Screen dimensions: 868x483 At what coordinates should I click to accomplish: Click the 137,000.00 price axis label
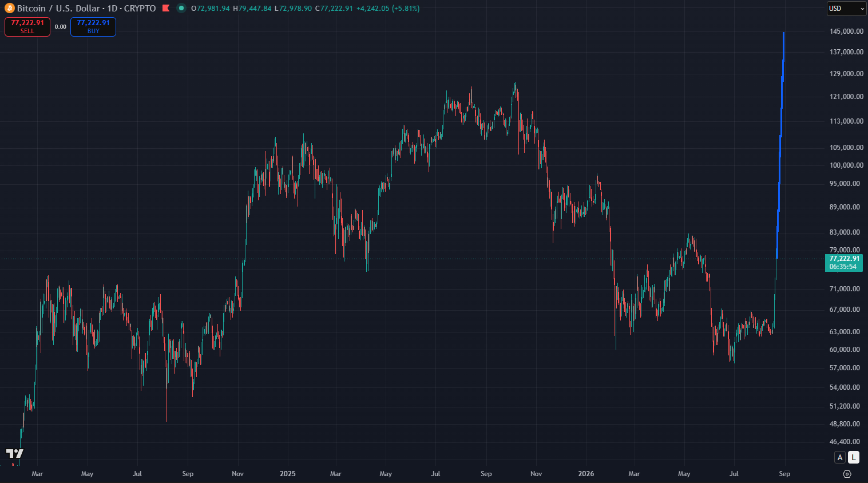846,52
